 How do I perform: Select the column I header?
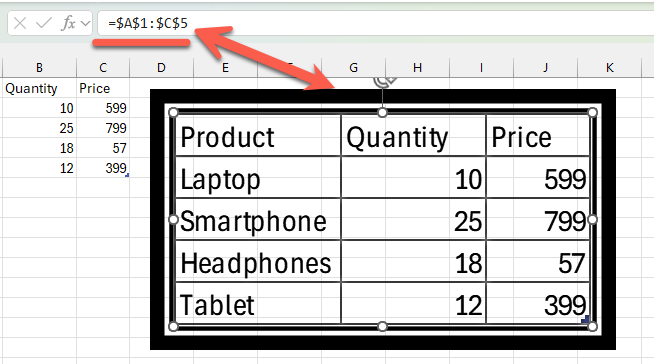pyautogui.click(x=481, y=68)
